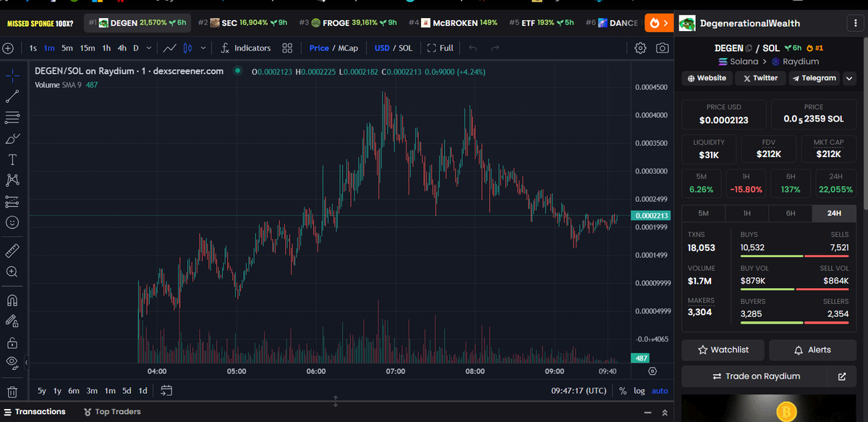This screenshot has width=868, height=422.
Task: Click the MISSED SPONGE 100X banner
Action: (40, 23)
